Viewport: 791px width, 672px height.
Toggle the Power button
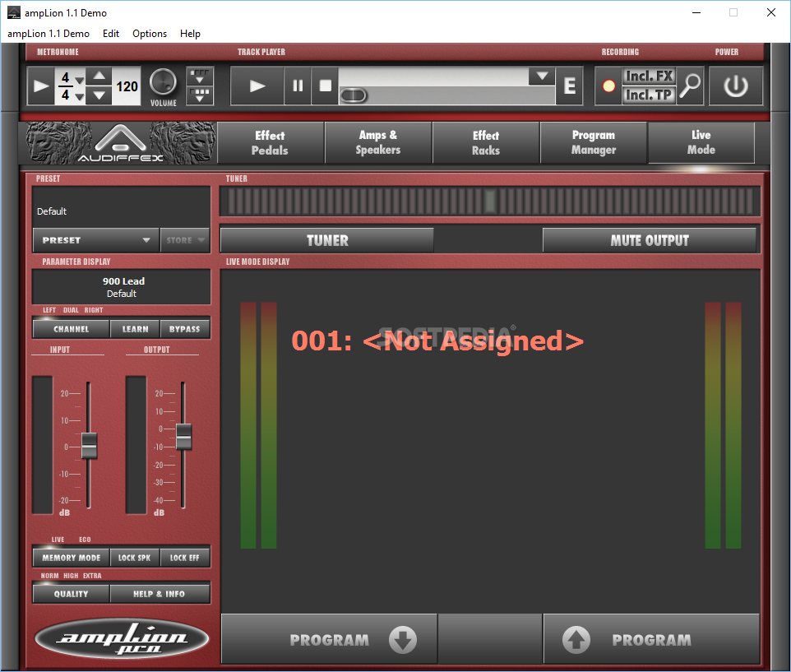click(x=736, y=86)
